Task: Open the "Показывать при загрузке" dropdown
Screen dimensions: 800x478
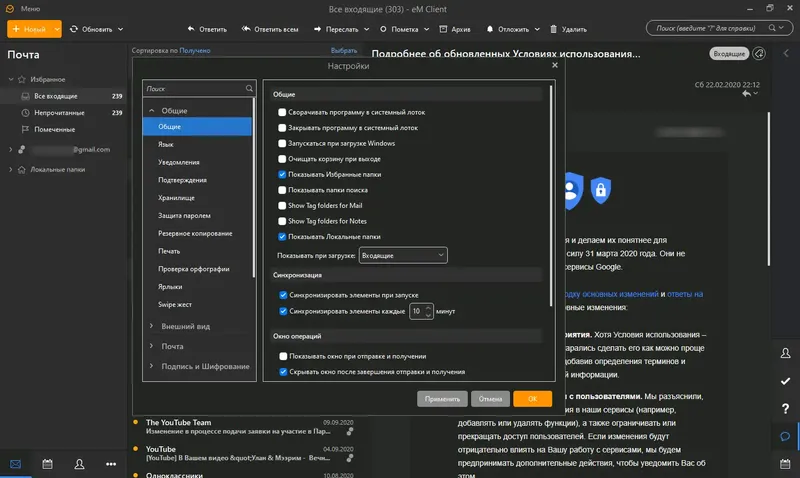Action: (402, 256)
